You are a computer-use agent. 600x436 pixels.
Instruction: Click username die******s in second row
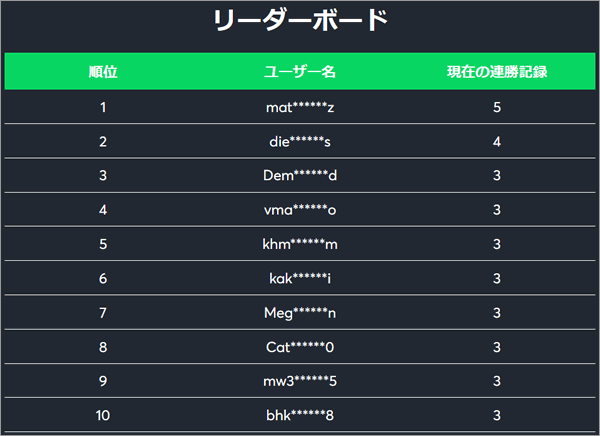pyautogui.click(x=300, y=142)
